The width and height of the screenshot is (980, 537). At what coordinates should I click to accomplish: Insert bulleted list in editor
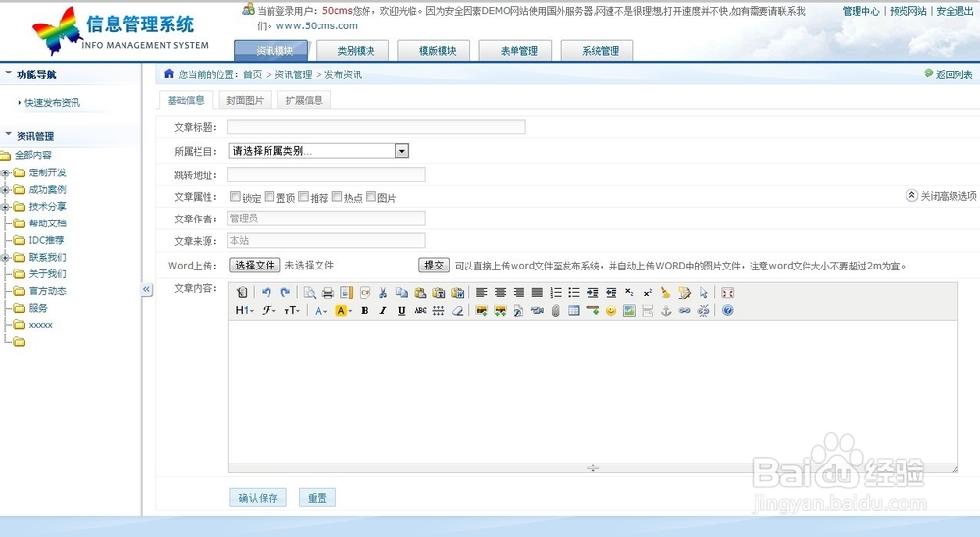coord(573,293)
